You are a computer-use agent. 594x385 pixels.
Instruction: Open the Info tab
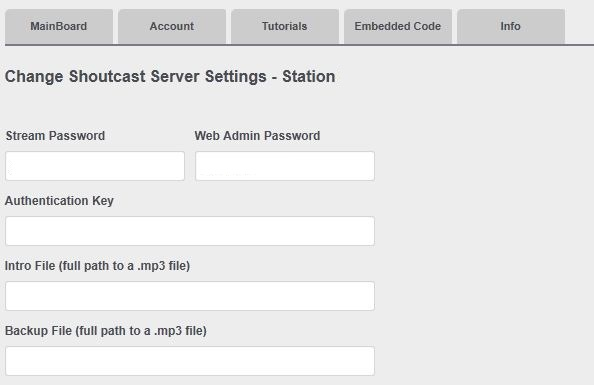click(x=511, y=27)
